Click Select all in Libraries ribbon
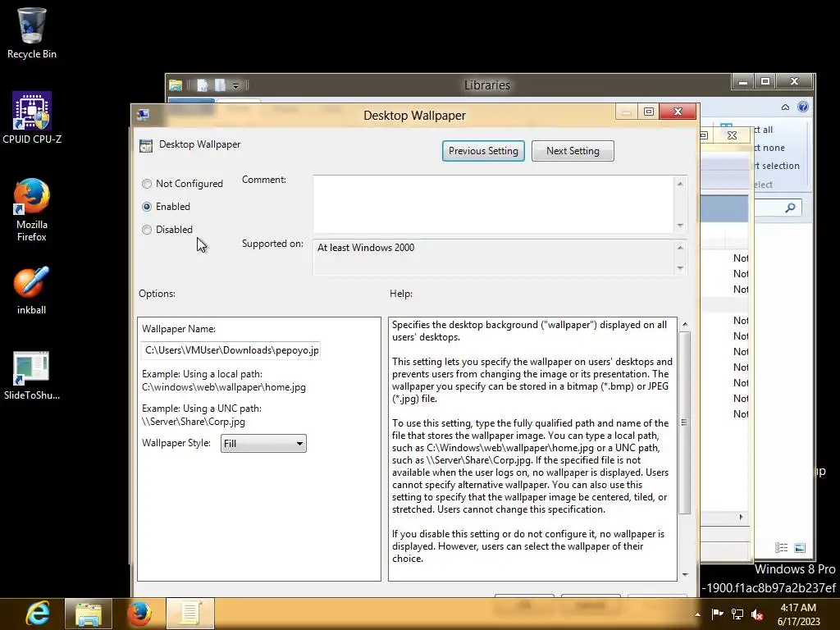This screenshot has height=630, width=840. tap(764, 130)
